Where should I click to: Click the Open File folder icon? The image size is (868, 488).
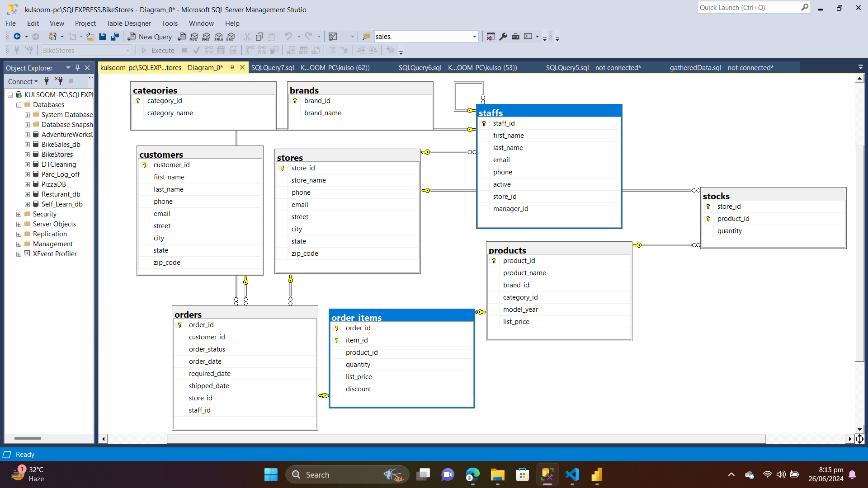[x=90, y=37]
